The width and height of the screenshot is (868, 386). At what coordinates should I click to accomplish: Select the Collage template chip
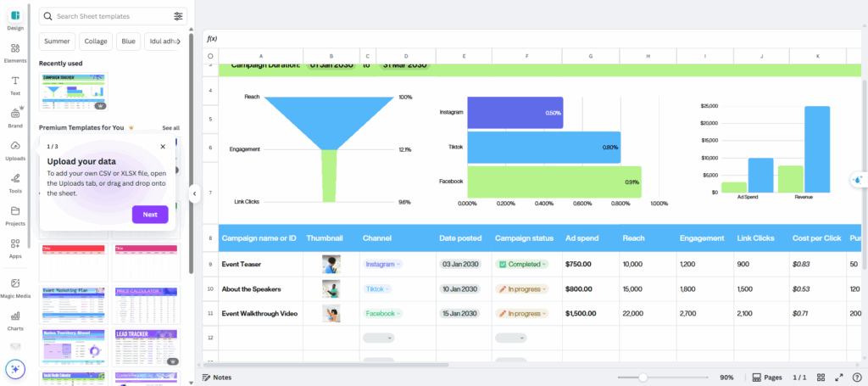coord(96,41)
